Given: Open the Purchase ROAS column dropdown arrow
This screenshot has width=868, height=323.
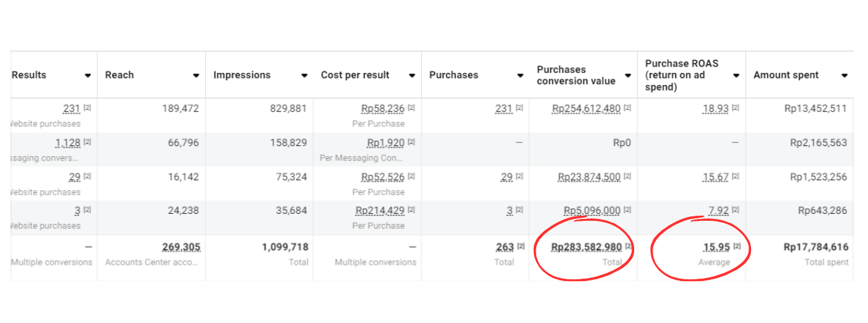Looking at the screenshot, I should click(736, 76).
